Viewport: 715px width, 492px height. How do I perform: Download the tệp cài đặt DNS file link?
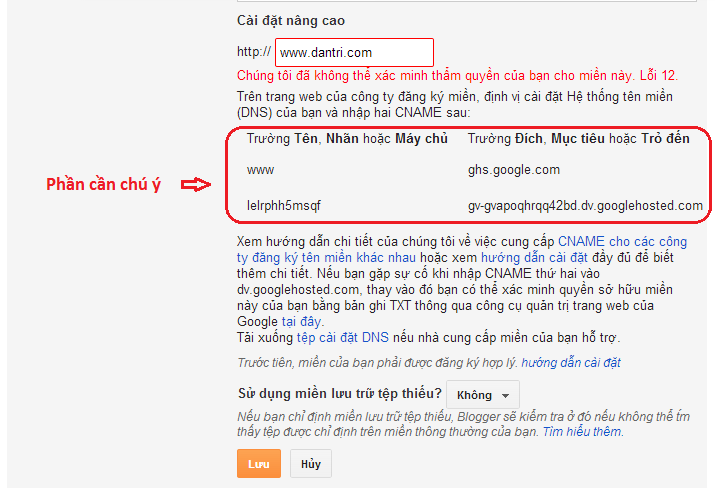(343, 337)
